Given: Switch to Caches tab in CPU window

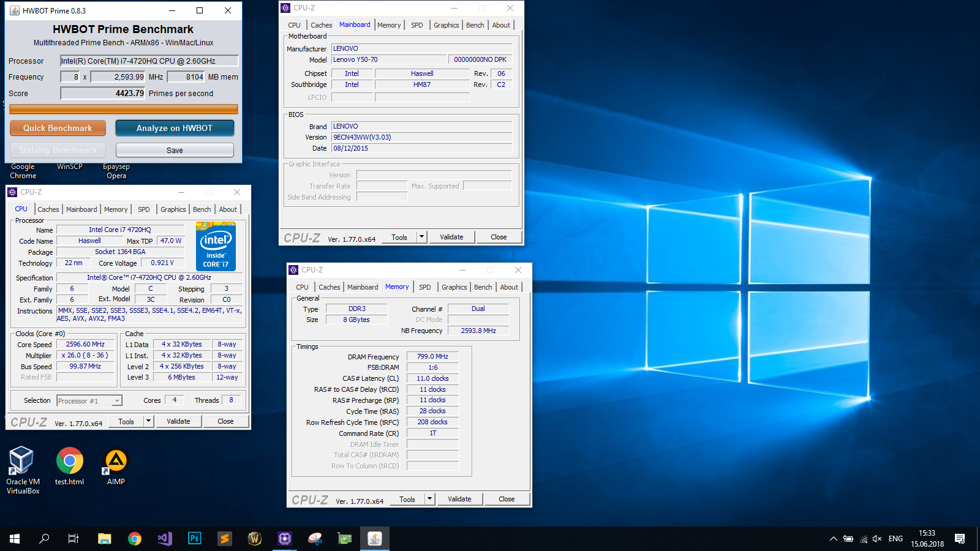Looking at the screenshot, I should (x=48, y=209).
